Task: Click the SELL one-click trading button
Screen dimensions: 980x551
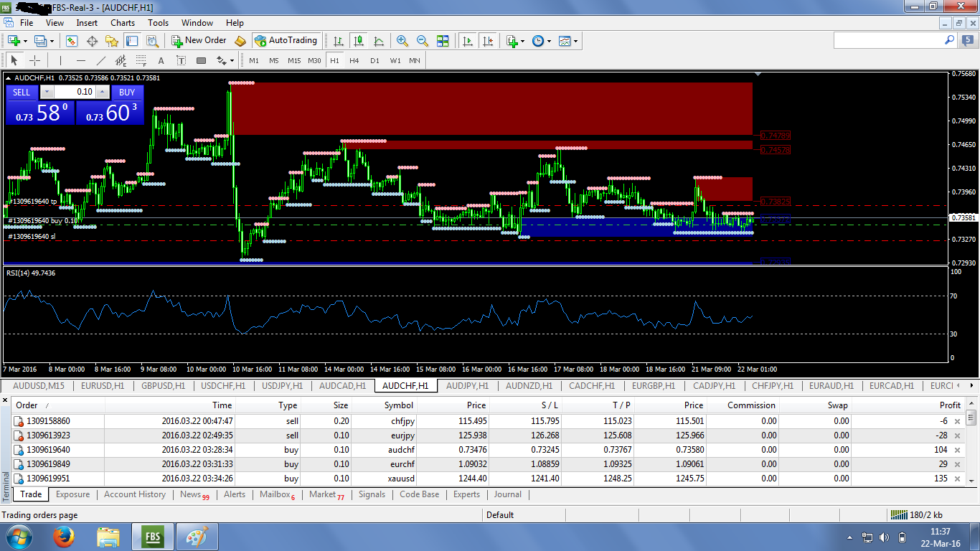Action: (22, 92)
